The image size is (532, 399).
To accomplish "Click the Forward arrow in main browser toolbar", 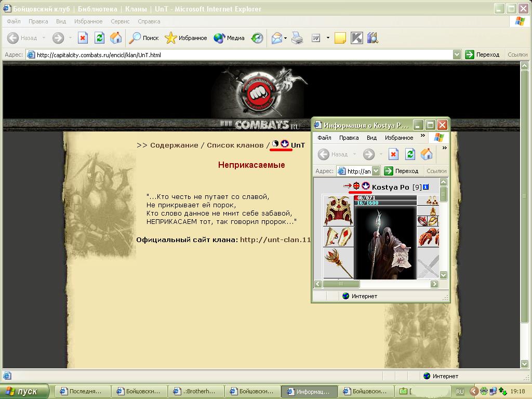I will point(58,38).
